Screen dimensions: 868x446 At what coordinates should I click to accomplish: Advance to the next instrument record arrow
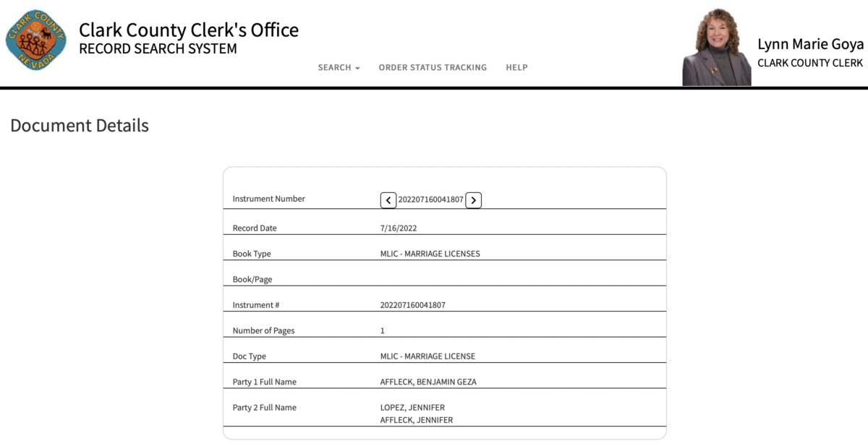coord(473,200)
